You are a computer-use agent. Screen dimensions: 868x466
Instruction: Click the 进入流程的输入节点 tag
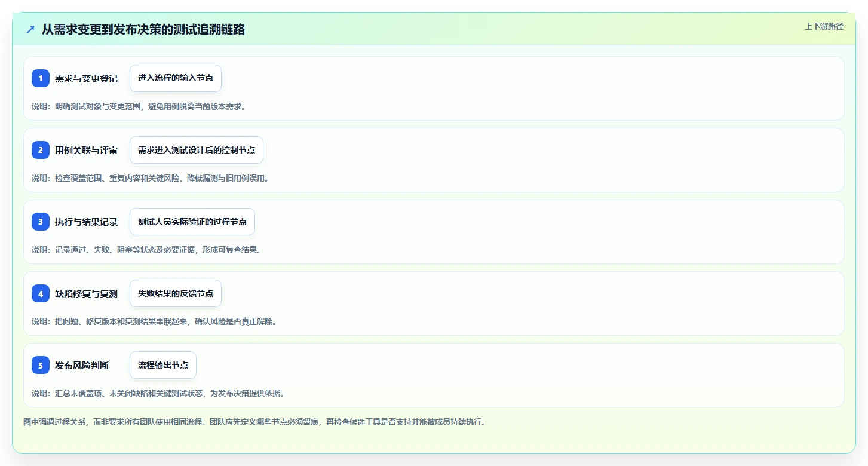176,78
